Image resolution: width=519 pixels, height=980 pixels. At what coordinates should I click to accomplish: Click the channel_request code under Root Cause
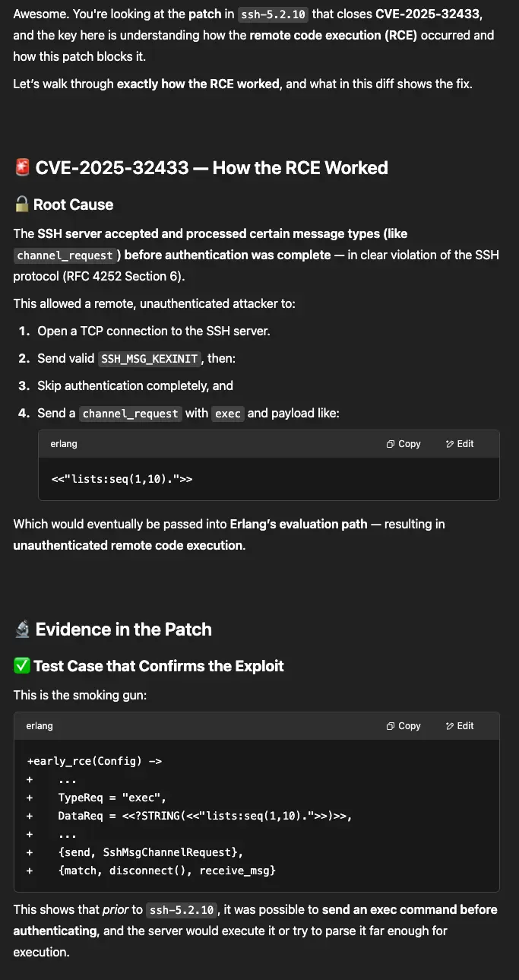click(65, 255)
